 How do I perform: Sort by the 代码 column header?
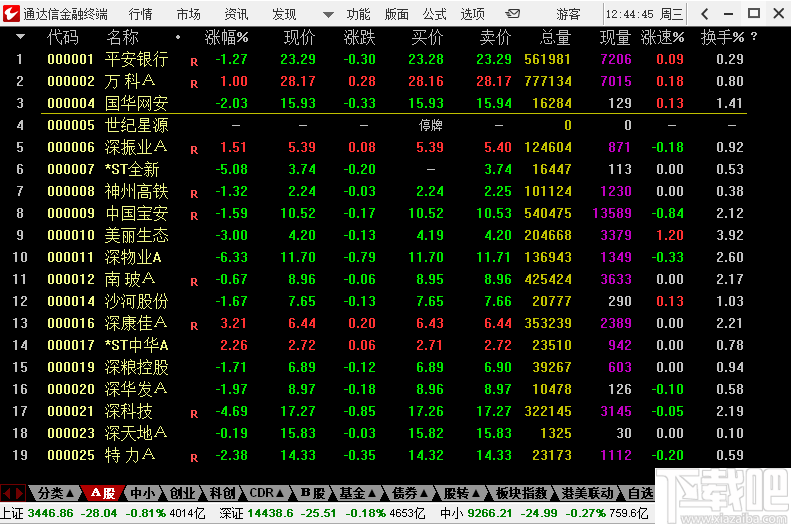click(63, 37)
